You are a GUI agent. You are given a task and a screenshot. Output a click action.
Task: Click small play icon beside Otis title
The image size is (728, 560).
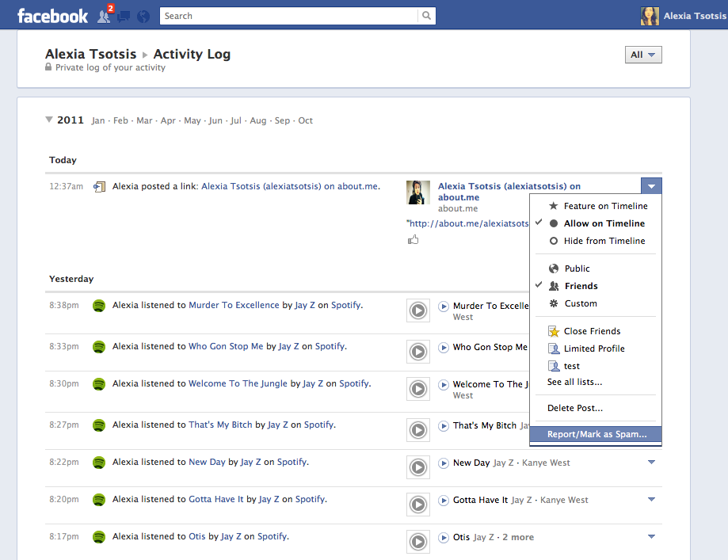click(x=444, y=537)
